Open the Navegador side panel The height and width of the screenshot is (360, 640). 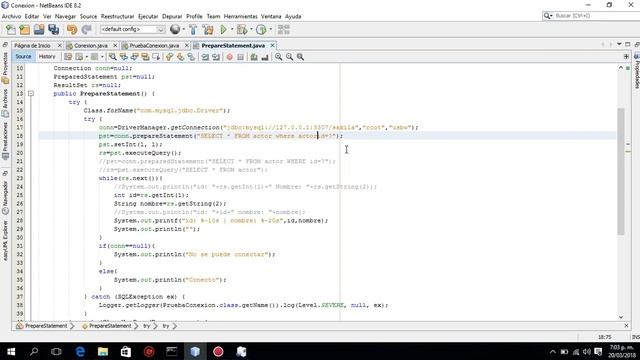click(5, 198)
